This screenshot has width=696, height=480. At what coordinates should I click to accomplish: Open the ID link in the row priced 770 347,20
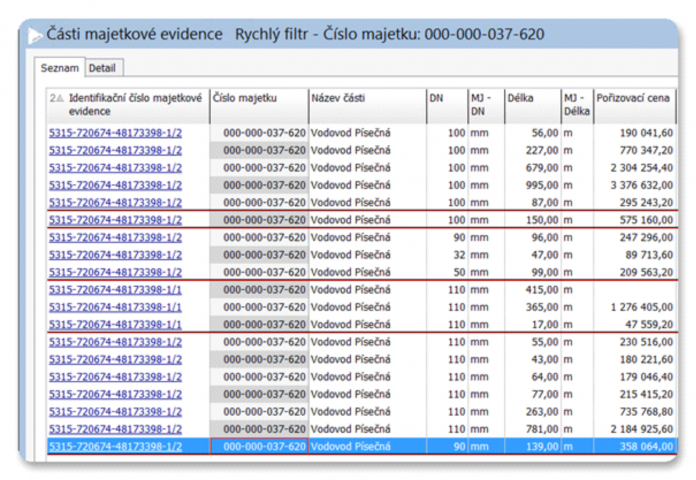[115, 151]
